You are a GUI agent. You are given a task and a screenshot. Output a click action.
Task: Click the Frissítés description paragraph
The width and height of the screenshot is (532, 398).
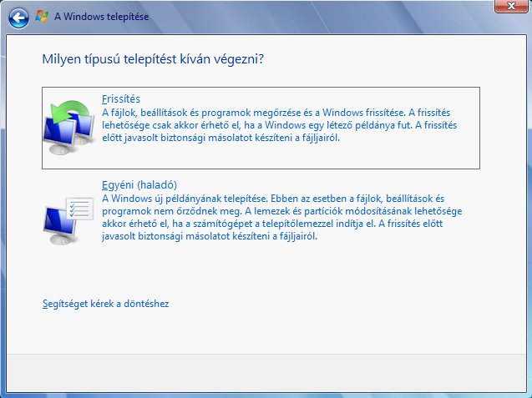pos(279,125)
